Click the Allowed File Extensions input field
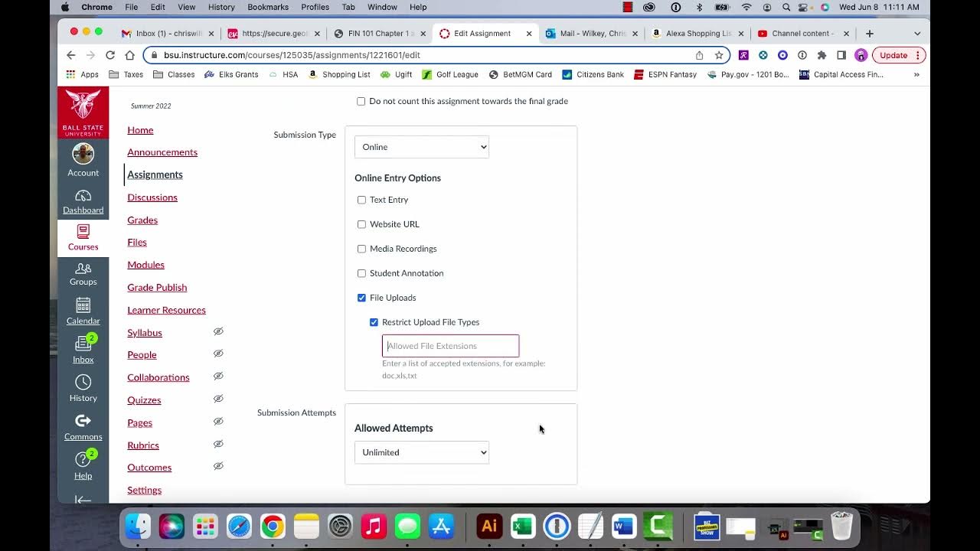 (x=450, y=346)
